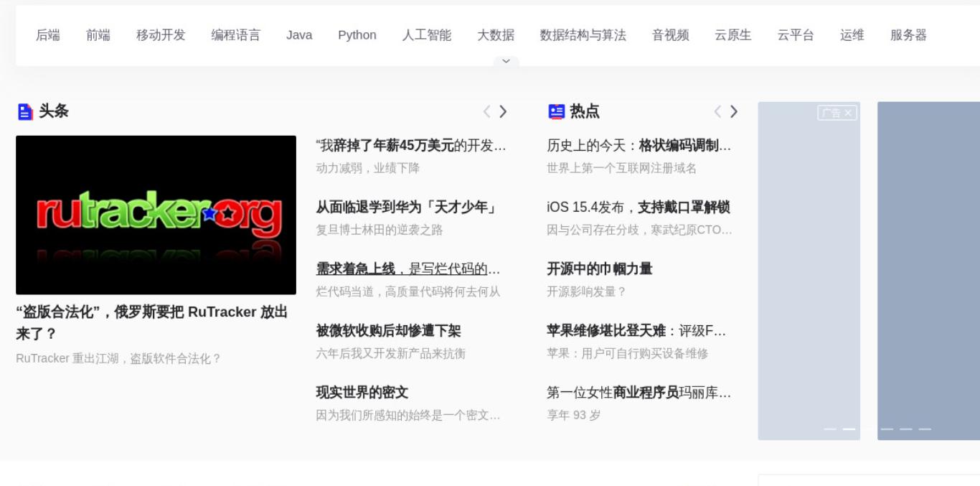The height and width of the screenshot is (486, 980).
Task: Open the right advertisement banner
Action: pos(928,271)
